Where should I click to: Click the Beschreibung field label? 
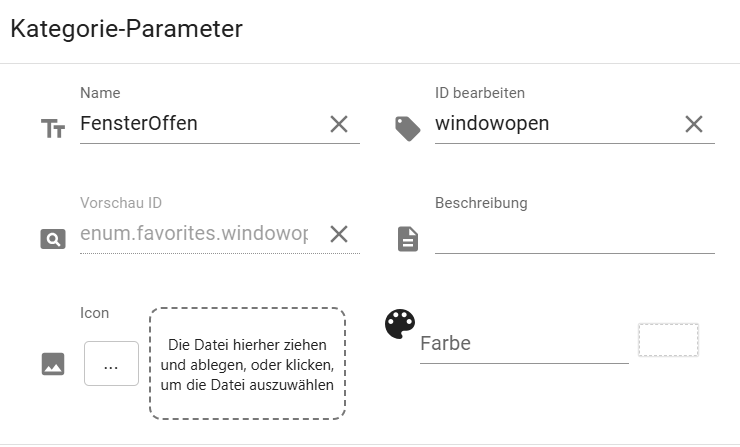tap(481, 203)
